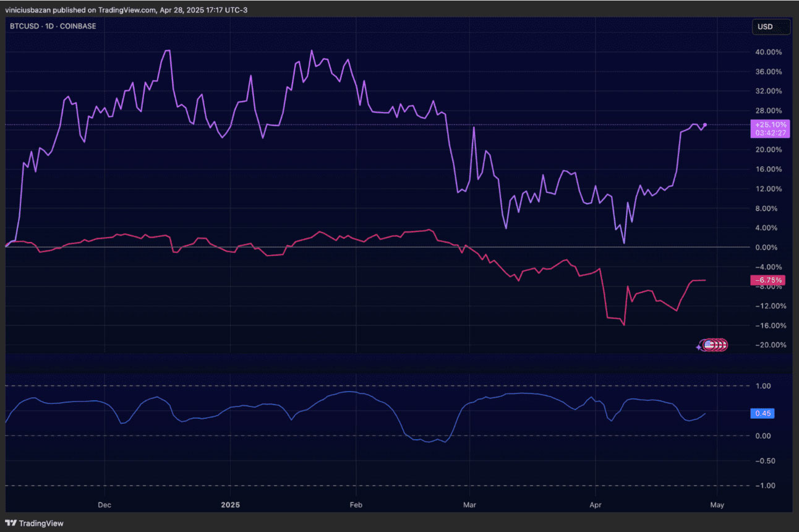Open the USD currency selector
The width and height of the screenshot is (799, 532).
point(770,27)
